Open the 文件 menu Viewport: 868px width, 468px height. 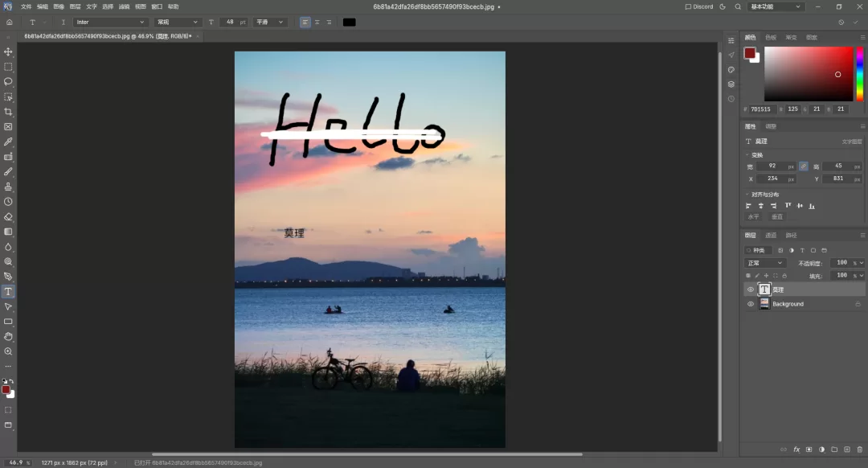click(x=26, y=6)
